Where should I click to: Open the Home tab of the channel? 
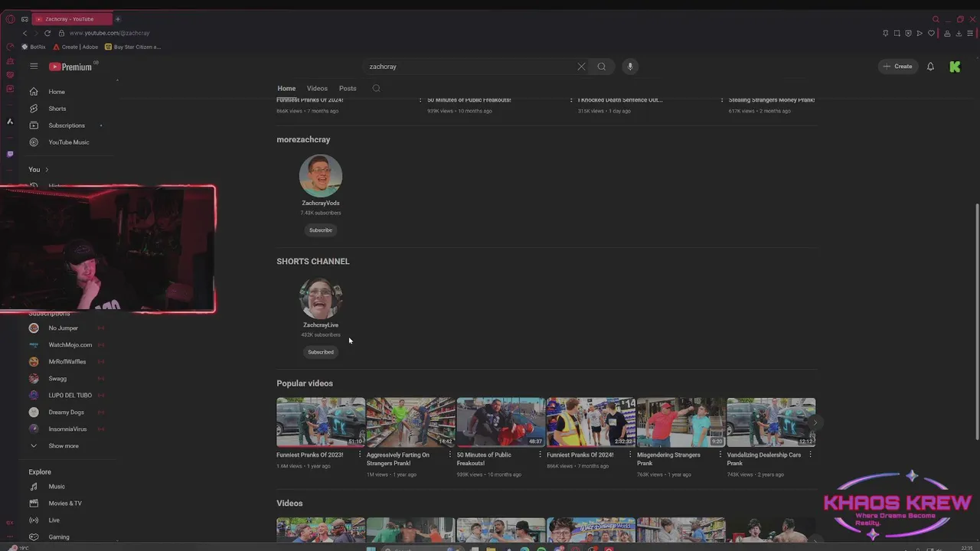tap(286, 88)
